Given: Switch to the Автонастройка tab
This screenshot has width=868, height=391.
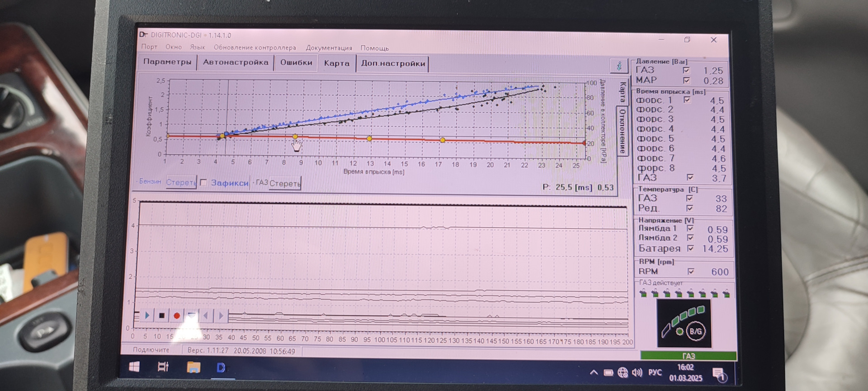Looking at the screenshot, I should click(x=236, y=62).
